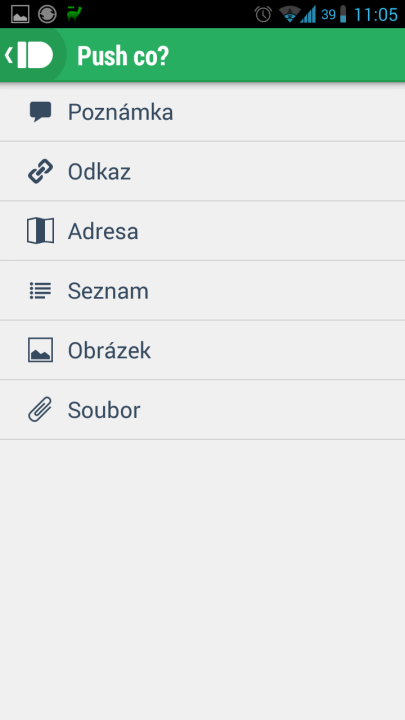
Task: Choose Soubor to push a file
Action: 202,410
